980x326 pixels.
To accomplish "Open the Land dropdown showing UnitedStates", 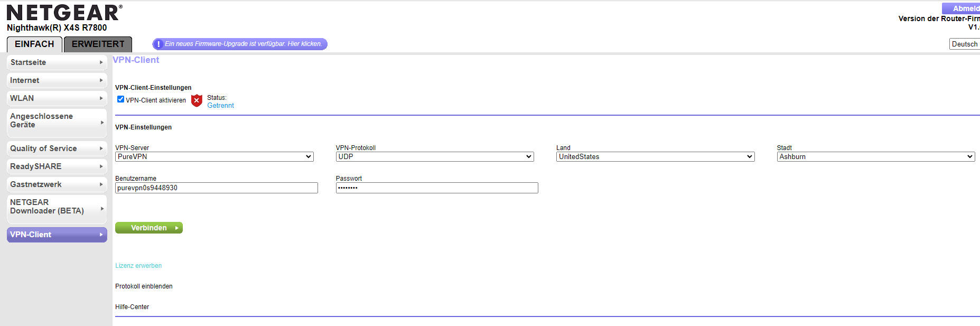I will [x=656, y=157].
